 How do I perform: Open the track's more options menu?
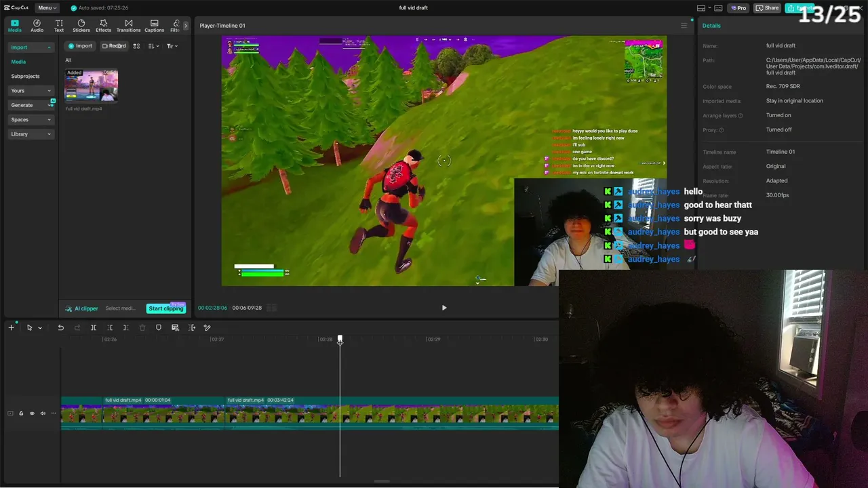pyautogui.click(x=54, y=413)
